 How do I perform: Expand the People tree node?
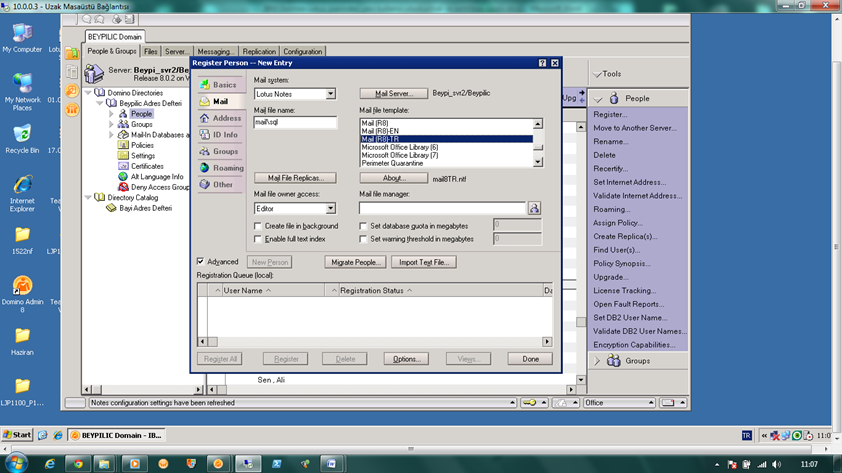[112, 114]
